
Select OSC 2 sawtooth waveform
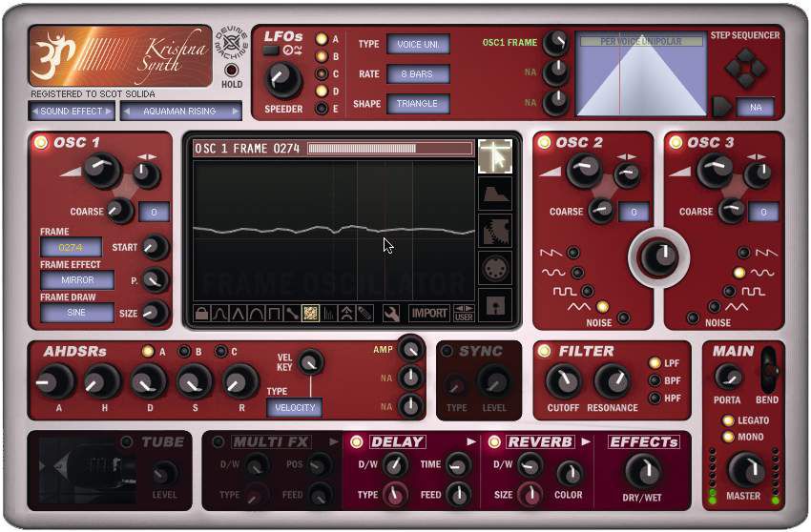[573, 253]
